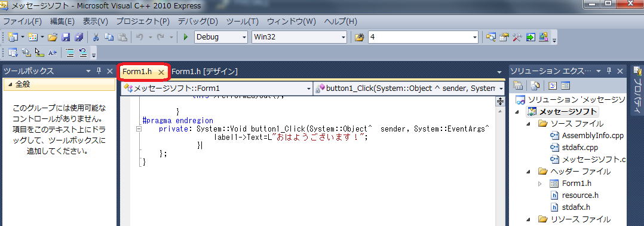The width and height of the screenshot is (644, 226).
Task: Click the Complete Word icon
Action: coord(52,53)
